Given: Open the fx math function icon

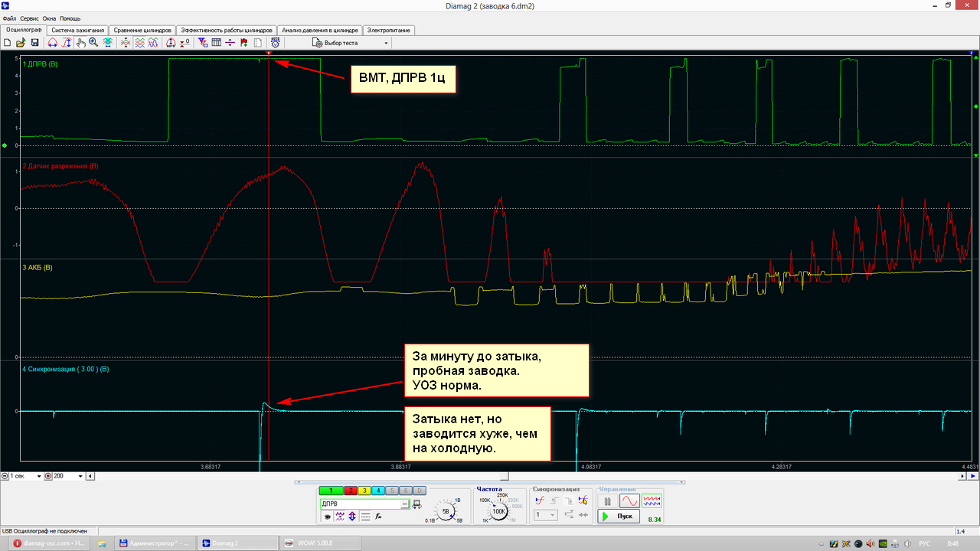Looking at the screenshot, I should 378,517.
